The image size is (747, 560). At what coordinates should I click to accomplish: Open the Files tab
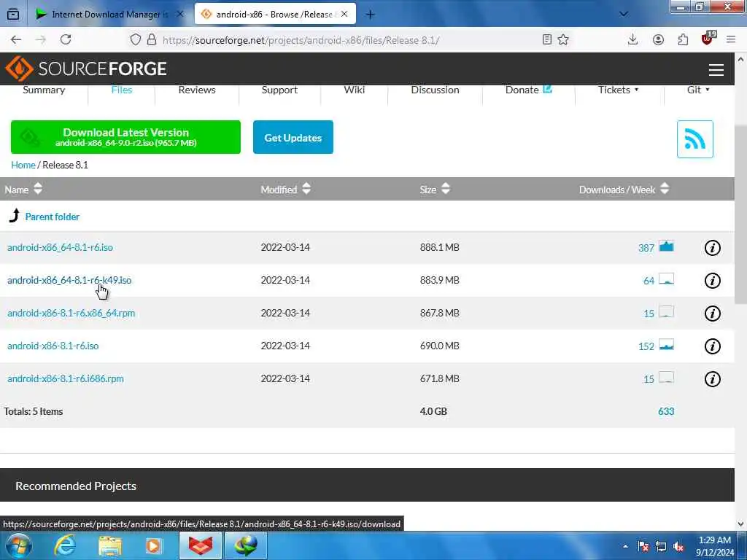pos(122,90)
